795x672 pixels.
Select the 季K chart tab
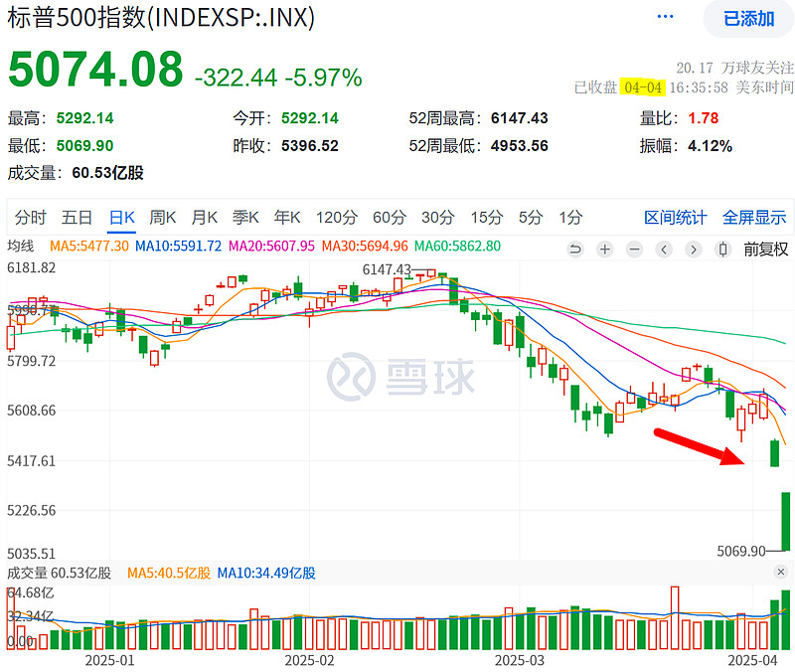(245, 218)
